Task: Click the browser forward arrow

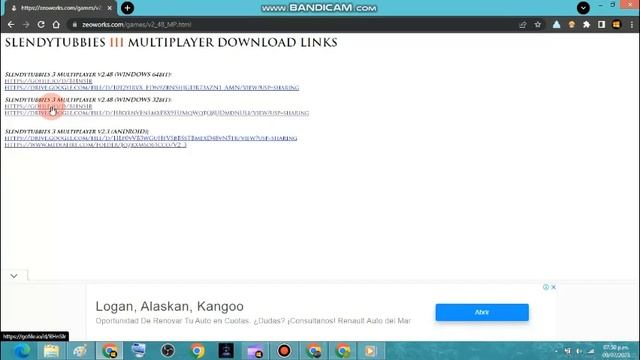Action: pyautogui.click(x=26, y=24)
